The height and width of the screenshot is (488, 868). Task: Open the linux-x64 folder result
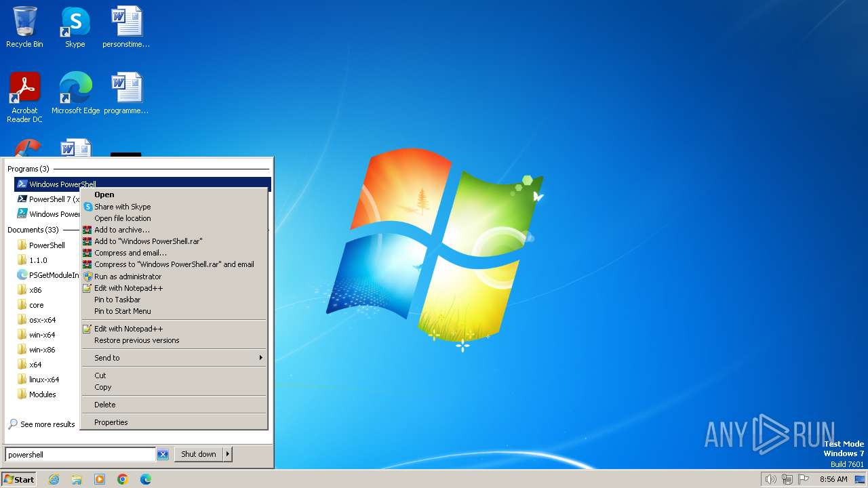tap(47, 380)
